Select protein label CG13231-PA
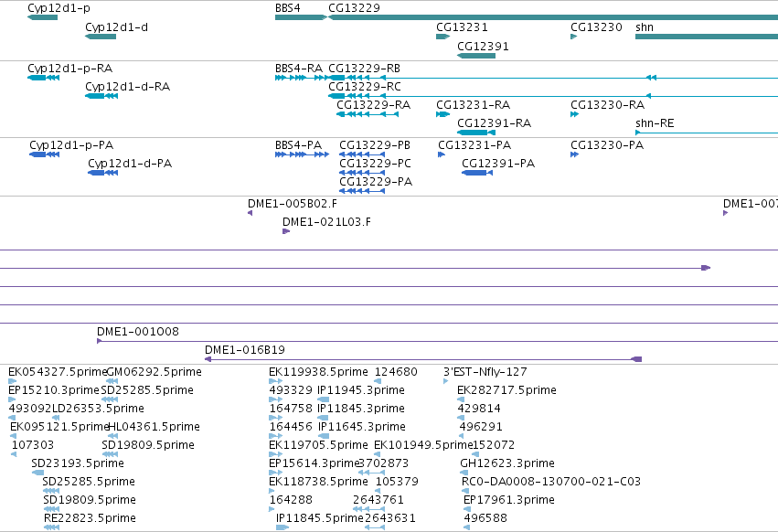778x532 pixels. pyautogui.click(x=474, y=145)
